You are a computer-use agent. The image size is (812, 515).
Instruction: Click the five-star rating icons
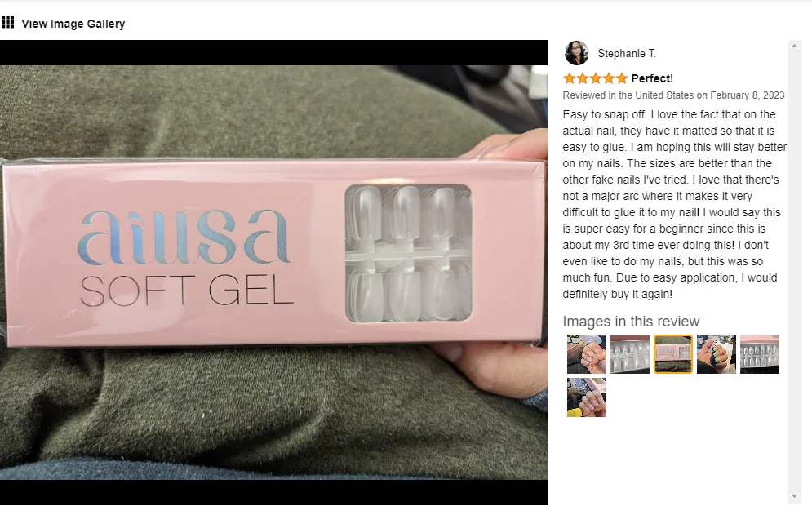coord(596,78)
